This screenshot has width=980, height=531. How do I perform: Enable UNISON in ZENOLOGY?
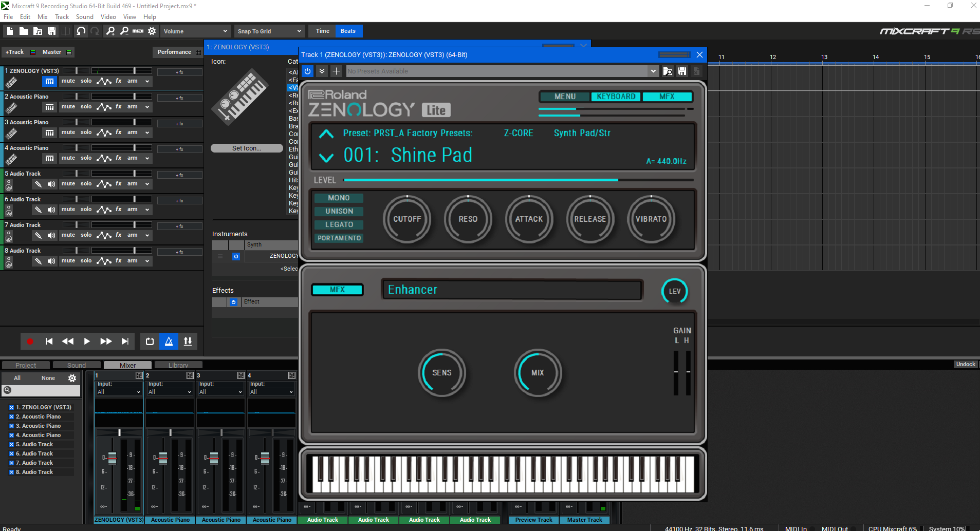(339, 211)
